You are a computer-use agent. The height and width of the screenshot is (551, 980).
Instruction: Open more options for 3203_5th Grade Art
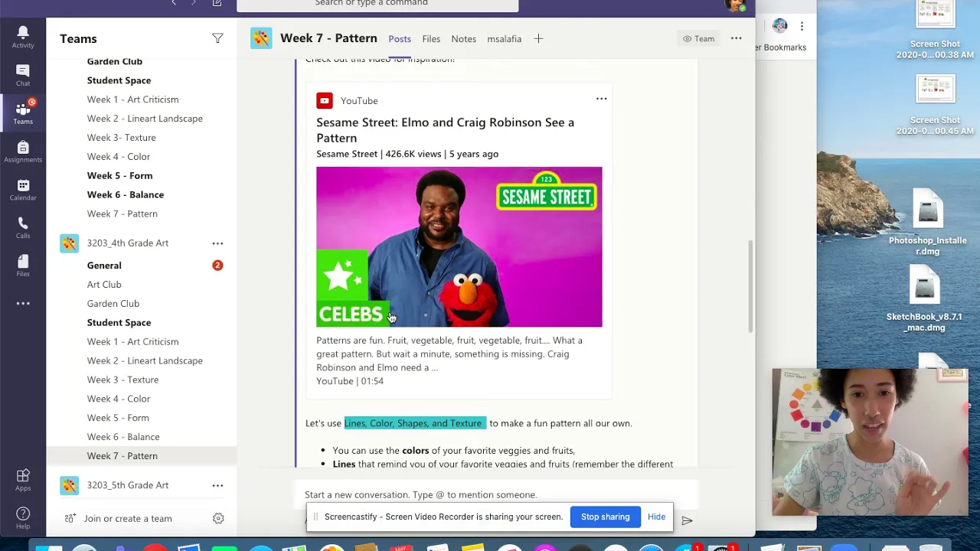(x=217, y=485)
